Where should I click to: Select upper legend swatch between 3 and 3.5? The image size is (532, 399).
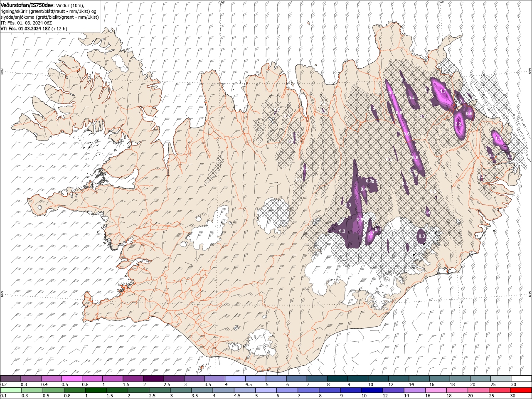(x=194, y=379)
